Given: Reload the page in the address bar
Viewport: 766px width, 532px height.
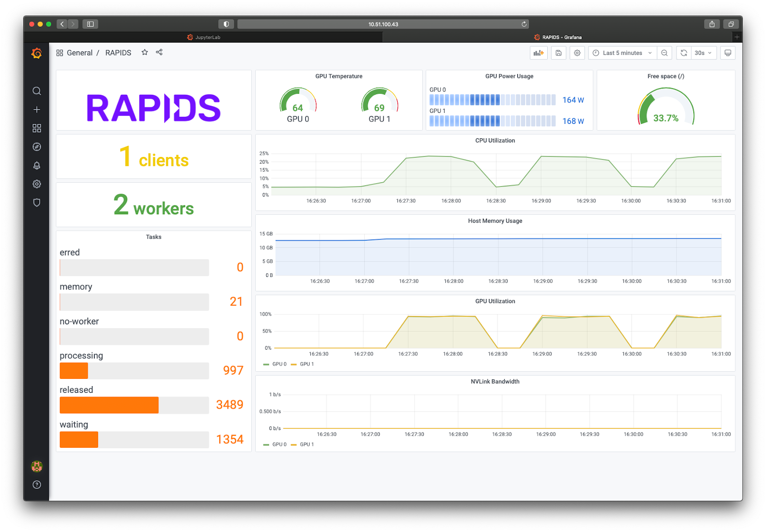Looking at the screenshot, I should [x=524, y=24].
